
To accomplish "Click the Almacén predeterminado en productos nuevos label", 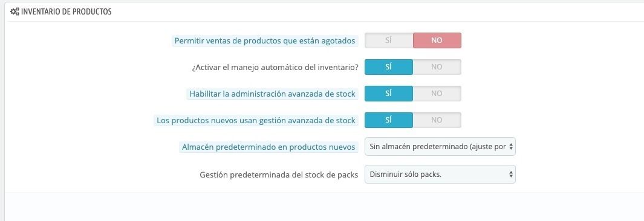I will pos(268,147).
